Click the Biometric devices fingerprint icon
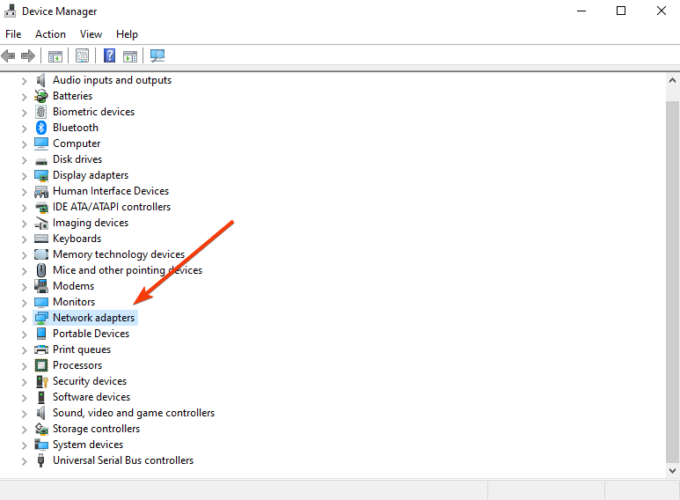Screen dimensions: 680x500 tap(41, 112)
